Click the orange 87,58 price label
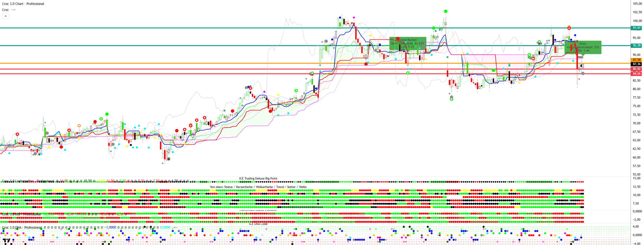This screenshot has width=644, height=245. [x=637, y=60]
